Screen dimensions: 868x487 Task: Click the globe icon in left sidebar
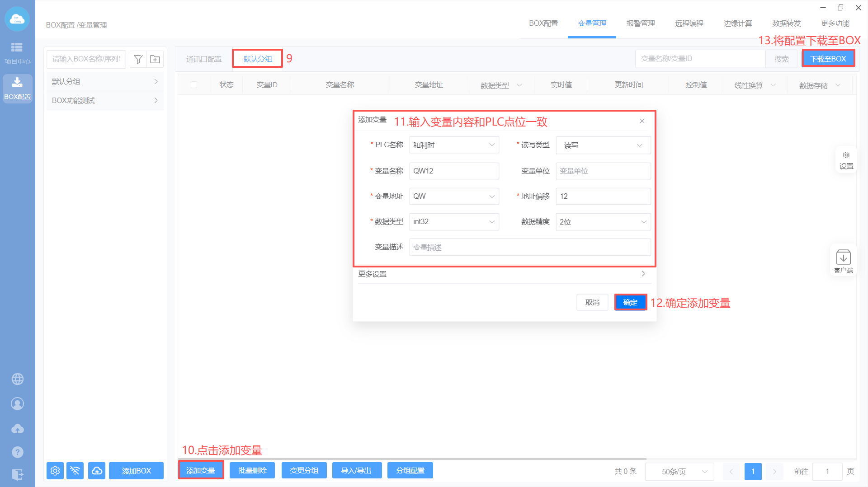pos(18,379)
